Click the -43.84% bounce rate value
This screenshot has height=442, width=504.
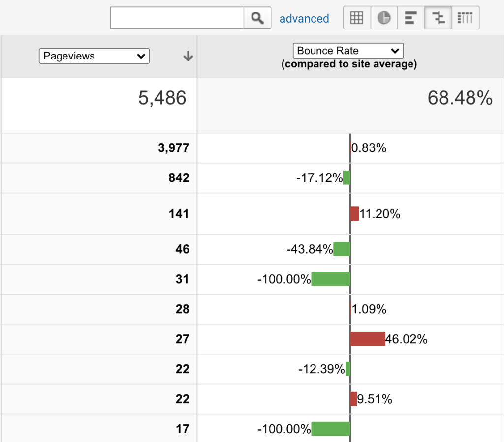pos(310,249)
